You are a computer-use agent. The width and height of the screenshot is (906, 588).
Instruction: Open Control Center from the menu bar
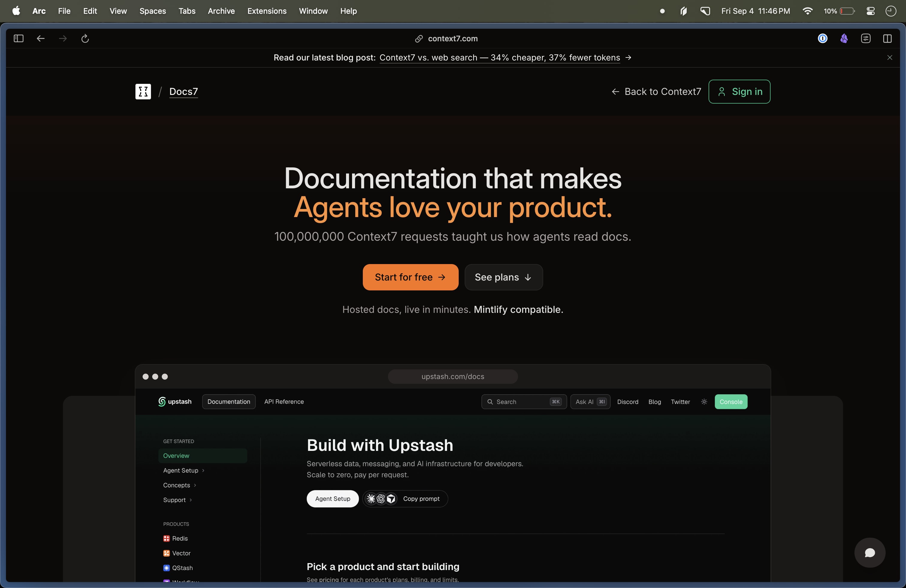coord(871,11)
